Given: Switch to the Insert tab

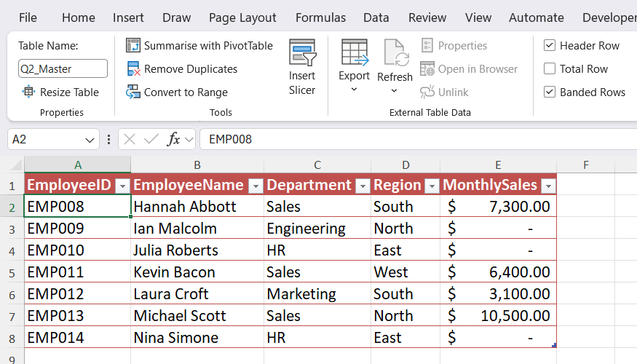Looking at the screenshot, I should tap(128, 17).
